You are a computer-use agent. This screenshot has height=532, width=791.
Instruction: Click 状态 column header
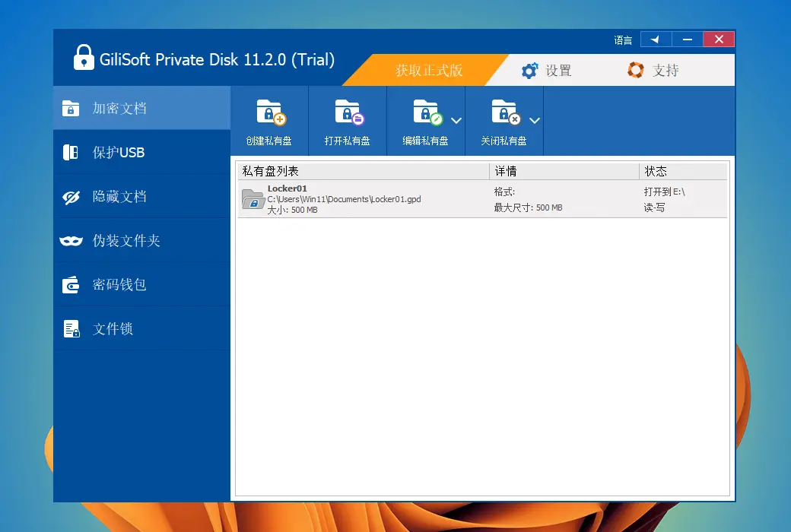click(x=683, y=172)
